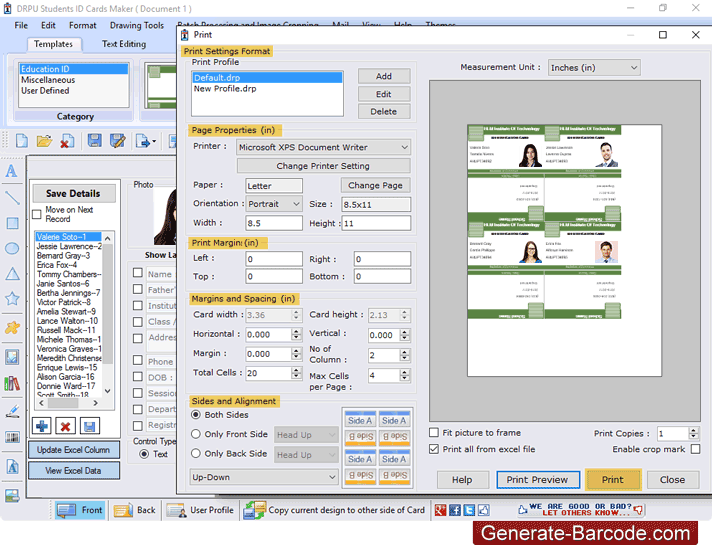Screen dimensions: 712x545
Task: Open the image library books icon
Action: tap(12, 384)
